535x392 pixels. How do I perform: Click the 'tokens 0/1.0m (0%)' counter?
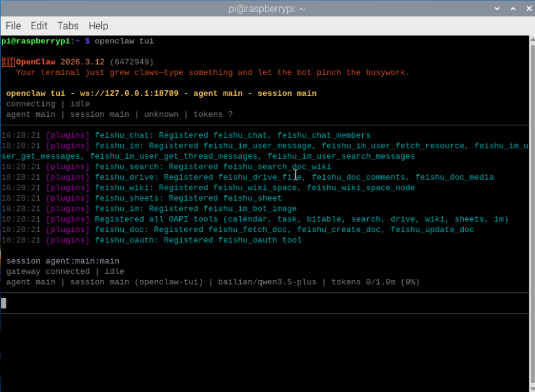[376, 282]
